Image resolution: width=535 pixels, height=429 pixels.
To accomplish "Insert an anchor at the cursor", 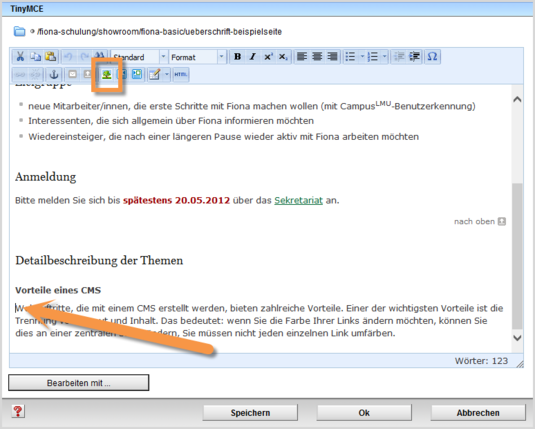I will [54, 74].
